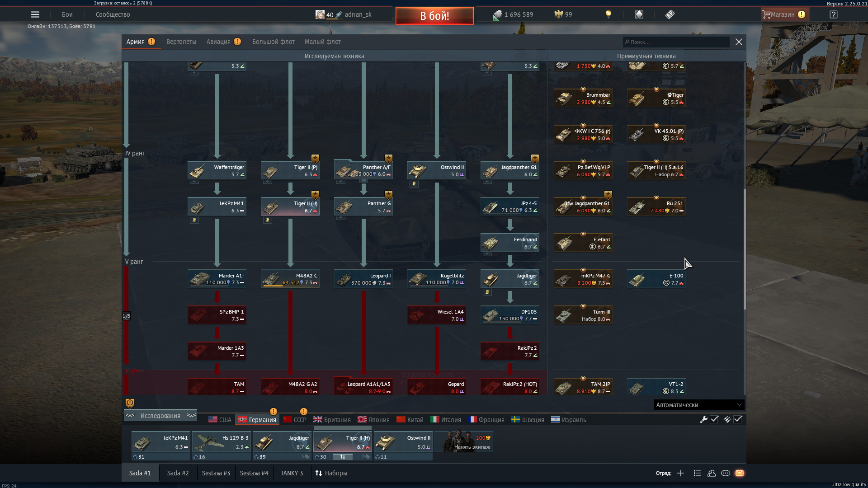Click the В бой! battle button
This screenshot has width=868, height=488.
[x=434, y=16]
